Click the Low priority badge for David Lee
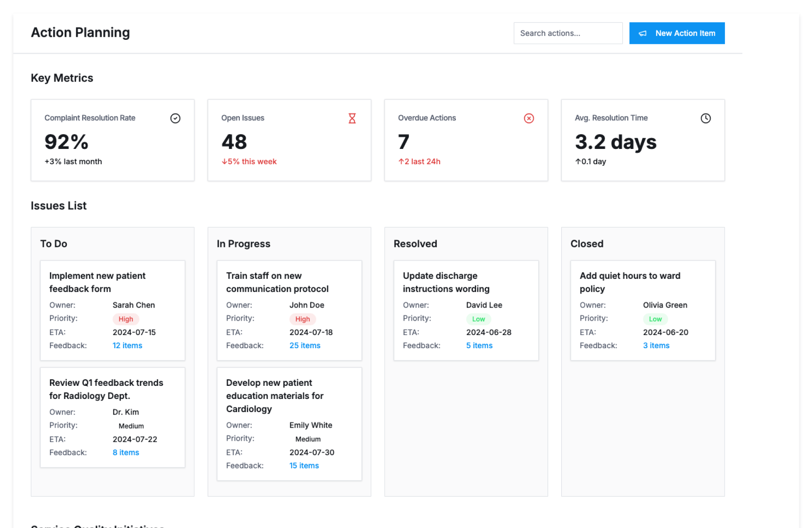This screenshot has height=528, width=812. 478,319
